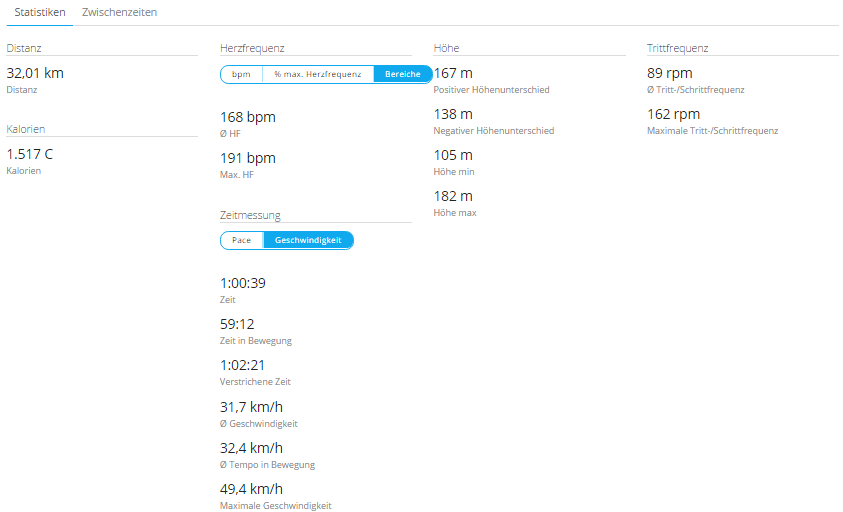Image resolution: width=843 pixels, height=512 pixels.
Task: Toggle timing display to Pace
Action: point(242,240)
